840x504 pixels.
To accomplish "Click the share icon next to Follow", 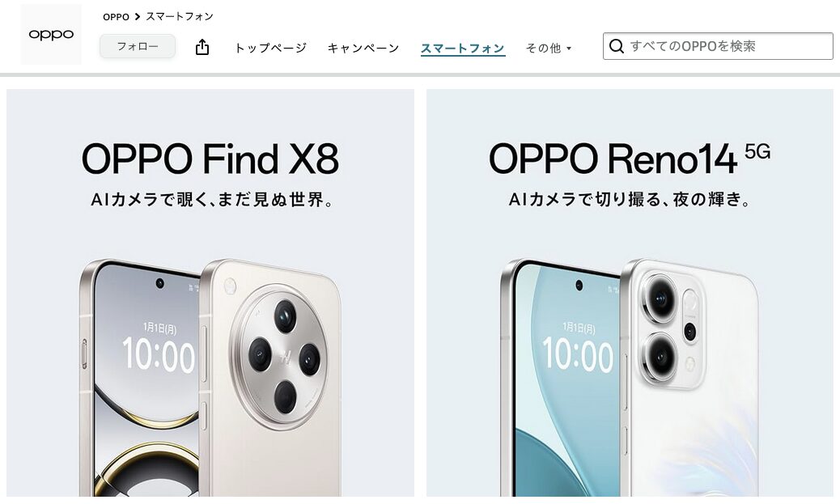I will pyautogui.click(x=202, y=47).
